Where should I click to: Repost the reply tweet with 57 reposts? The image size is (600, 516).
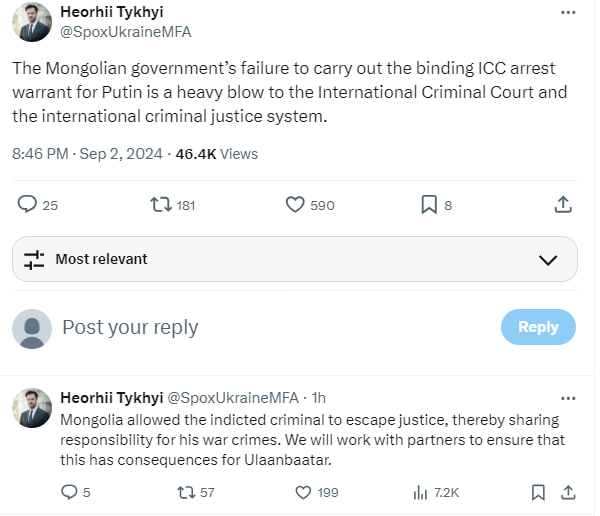tap(184, 492)
